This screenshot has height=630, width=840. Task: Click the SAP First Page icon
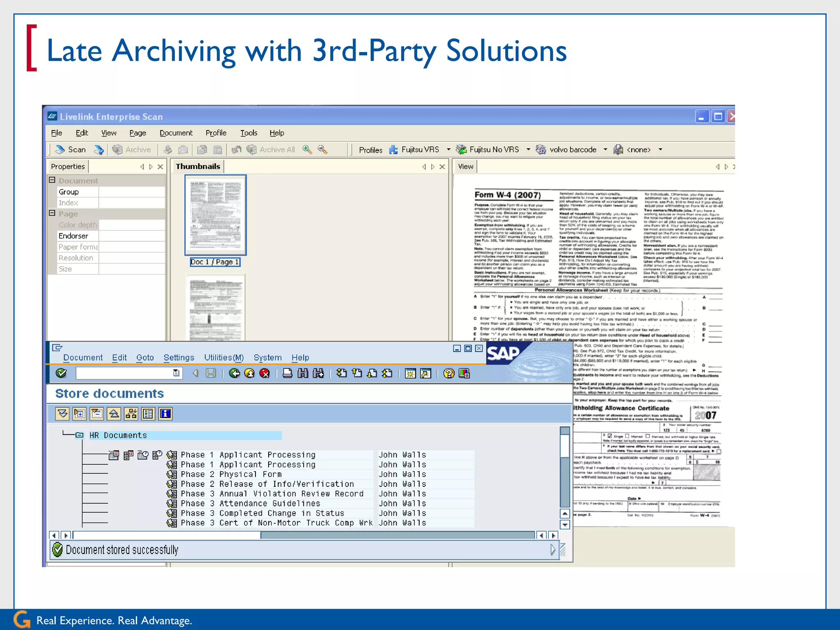pos(341,373)
